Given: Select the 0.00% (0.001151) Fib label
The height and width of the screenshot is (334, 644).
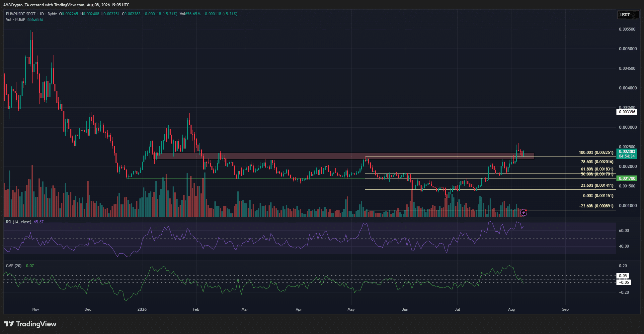Looking at the screenshot, I should [x=598, y=196].
